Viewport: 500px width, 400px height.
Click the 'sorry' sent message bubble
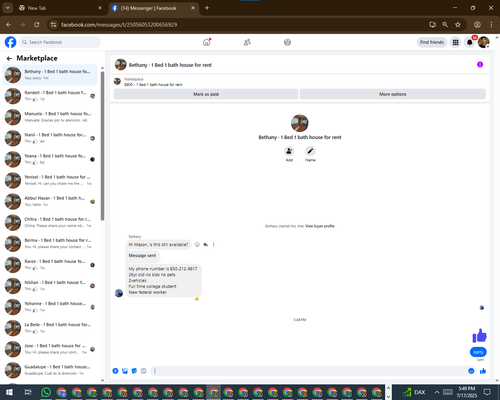pyautogui.click(x=478, y=352)
